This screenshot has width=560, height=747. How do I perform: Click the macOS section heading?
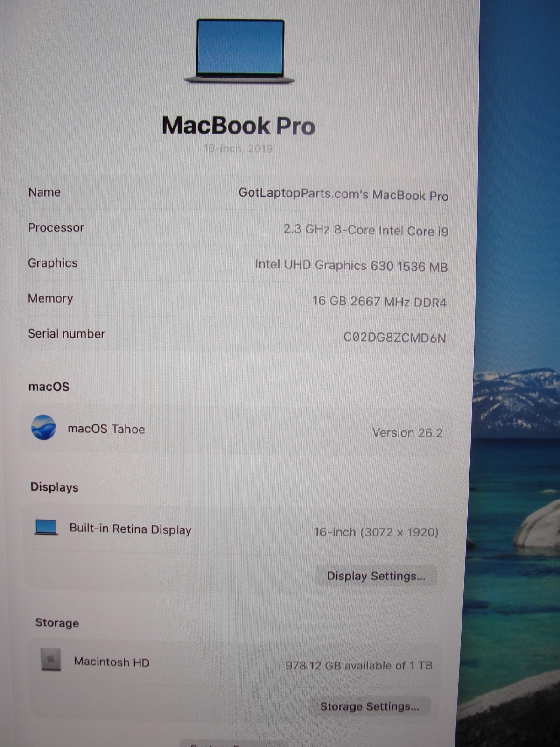[x=49, y=387]
